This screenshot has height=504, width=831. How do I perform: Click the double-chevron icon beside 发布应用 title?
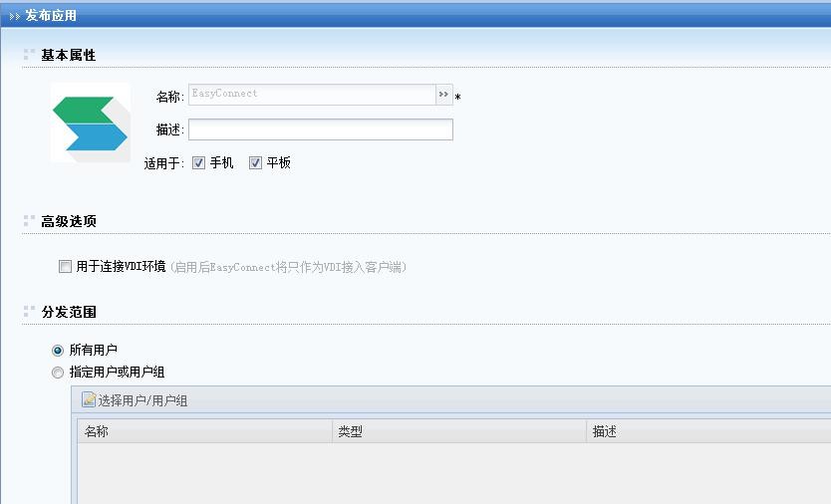point(14,16)
